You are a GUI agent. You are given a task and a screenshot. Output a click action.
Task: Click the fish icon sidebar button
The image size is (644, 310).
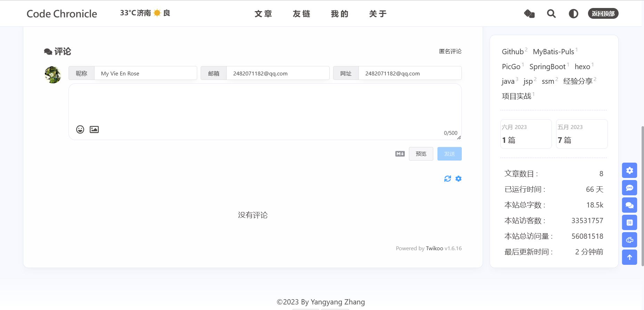click(x=629, y=240)
